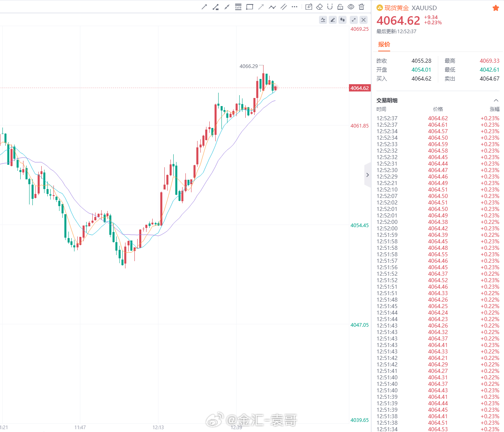Toggle drawing visibility with eye icon

pyautogui.click(x=351, y=7)
